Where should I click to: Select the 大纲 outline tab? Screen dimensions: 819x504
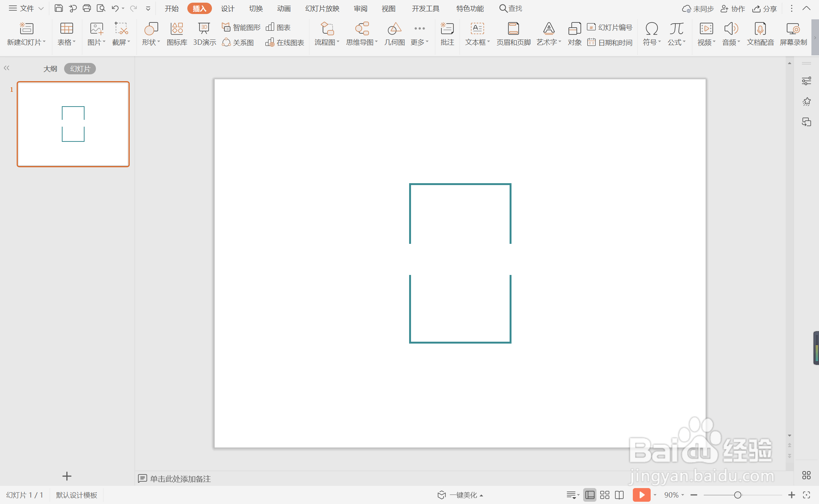pos(50,69)
